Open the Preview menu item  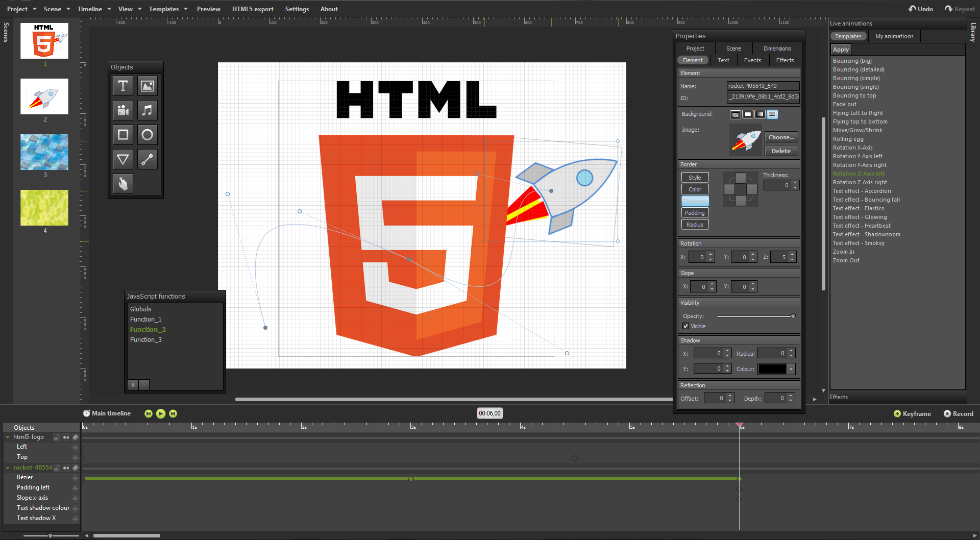[x=209, y=9]
